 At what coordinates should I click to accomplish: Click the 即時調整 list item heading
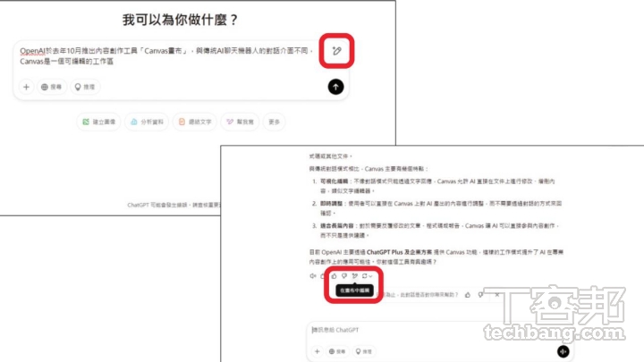pyautogui.click(x=331, y=203)
